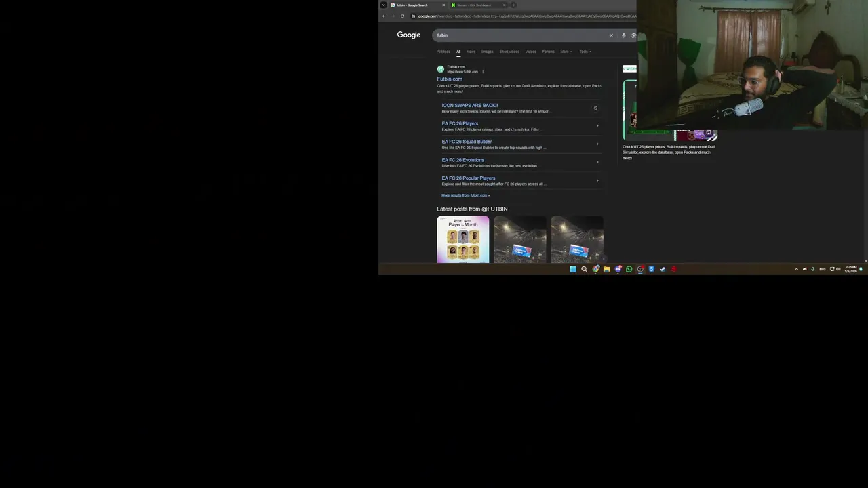The image size is (868, 488).
Task: Reload the Google search page
Action: [402, 16]
